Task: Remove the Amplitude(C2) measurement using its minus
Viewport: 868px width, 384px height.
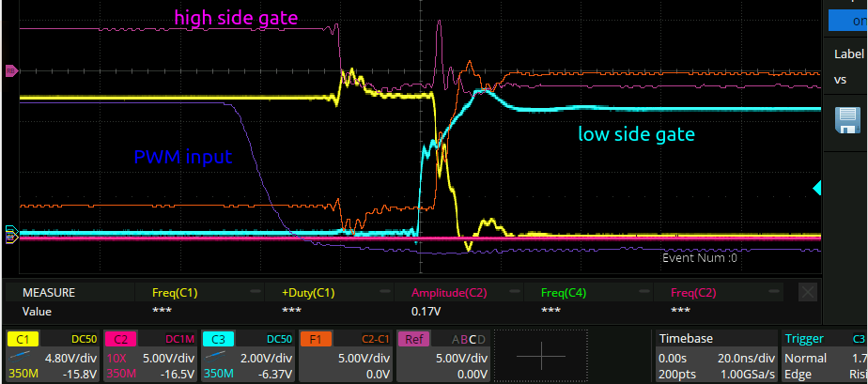Action: pos(515,292)
